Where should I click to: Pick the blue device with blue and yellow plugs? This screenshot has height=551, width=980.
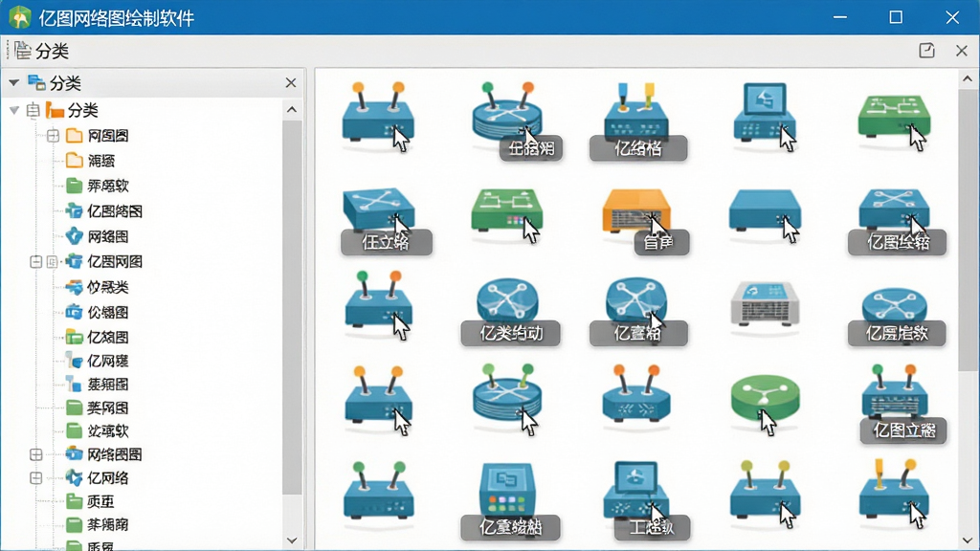636,113
